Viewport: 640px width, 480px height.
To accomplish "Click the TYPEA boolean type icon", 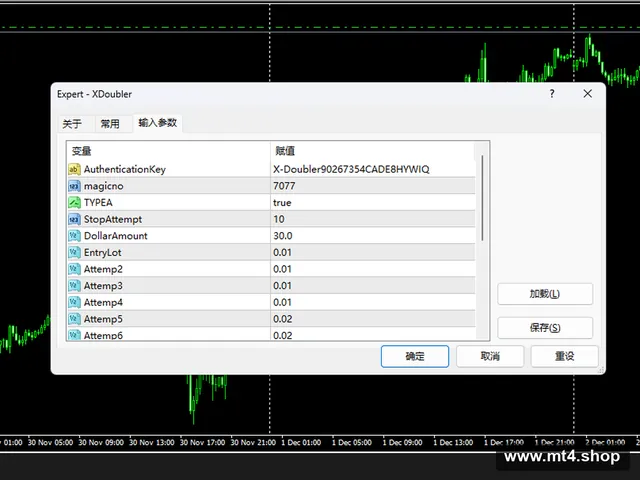I will click(74, 202).
